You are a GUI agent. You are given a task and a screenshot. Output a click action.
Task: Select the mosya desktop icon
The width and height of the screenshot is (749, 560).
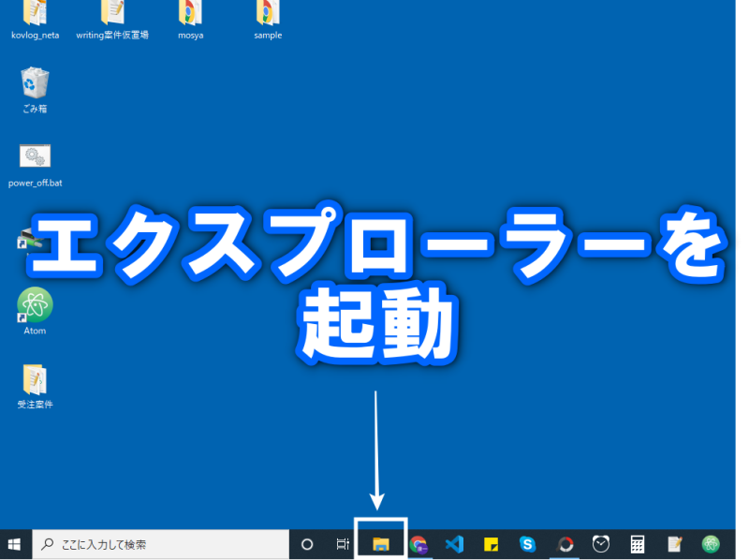coord(190,15)
